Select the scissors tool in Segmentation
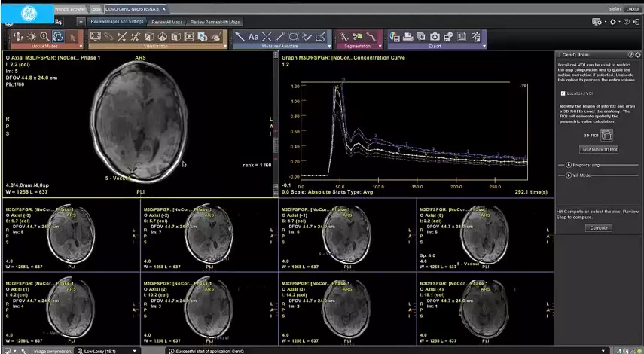Screen dimensions: 644x354 pos(357,37)
